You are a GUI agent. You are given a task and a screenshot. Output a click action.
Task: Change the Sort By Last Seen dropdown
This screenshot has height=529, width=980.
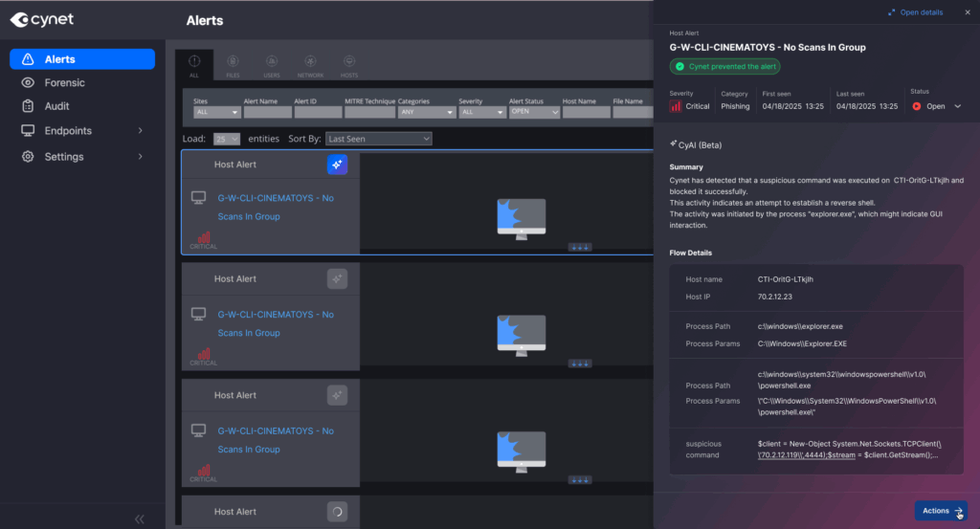[x=378, y=139]
